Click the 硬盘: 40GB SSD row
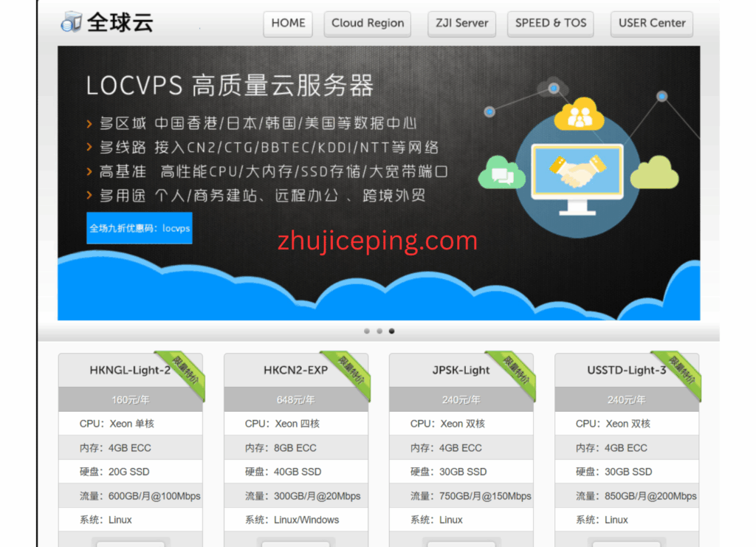 [x=296, y=472]
